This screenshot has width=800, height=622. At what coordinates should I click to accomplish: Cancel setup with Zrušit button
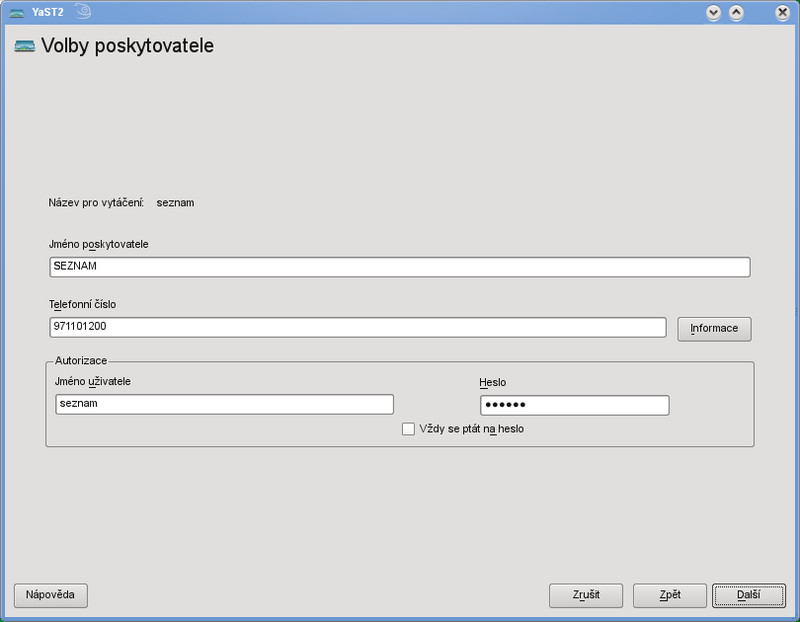(586, 595)
